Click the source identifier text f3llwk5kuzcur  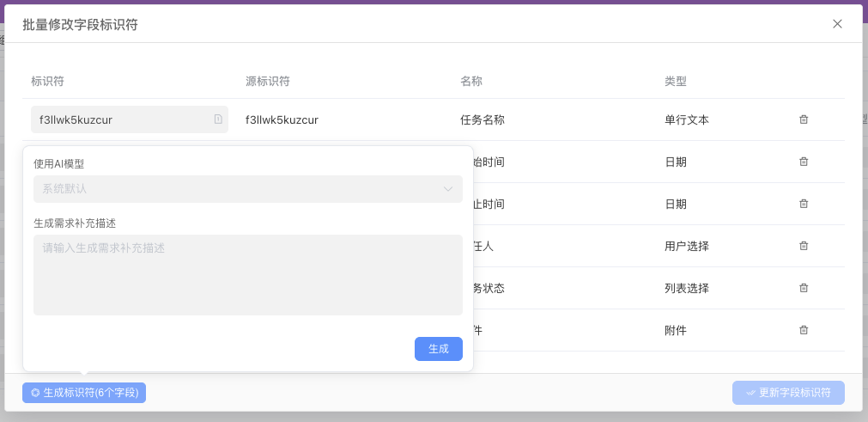click(x=282, y=120)
